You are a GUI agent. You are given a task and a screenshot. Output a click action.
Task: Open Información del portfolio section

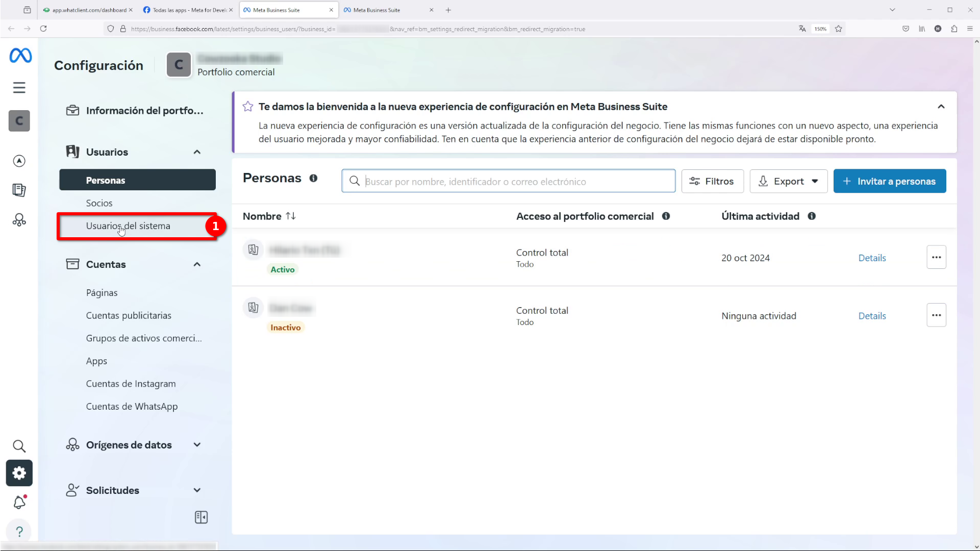[x=135, y=111]
